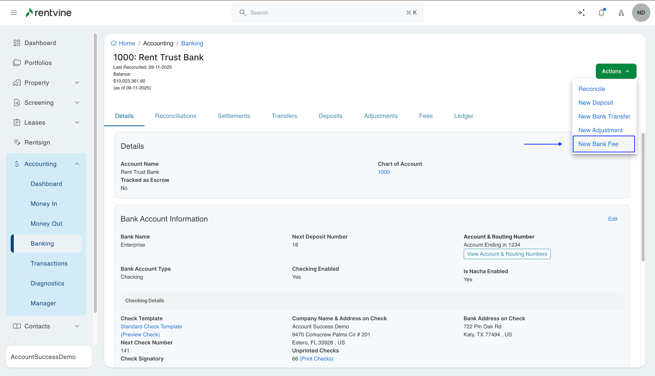Click the person icon beside notifications
Viewport: 655px width, 376px height.
pos(621,13)
